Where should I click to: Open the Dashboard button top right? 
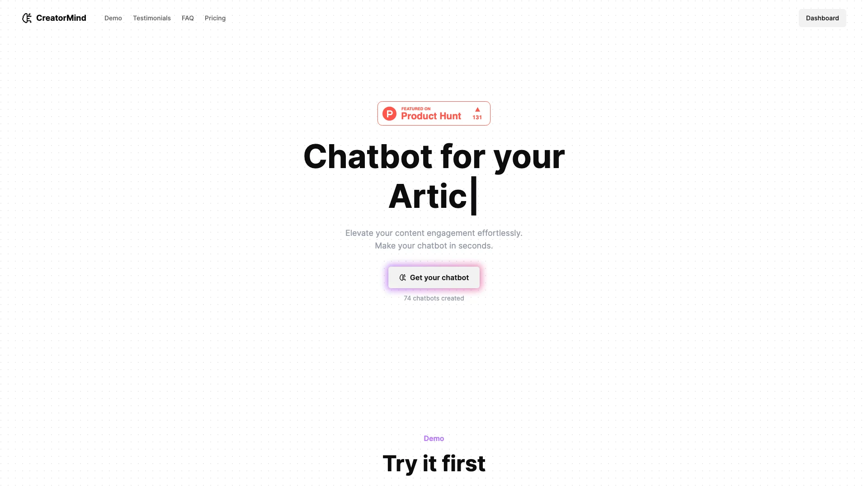(822, 18)
